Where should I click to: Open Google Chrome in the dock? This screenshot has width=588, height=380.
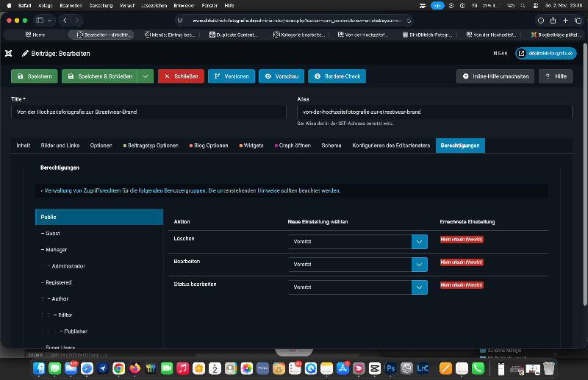coord(118,368)
